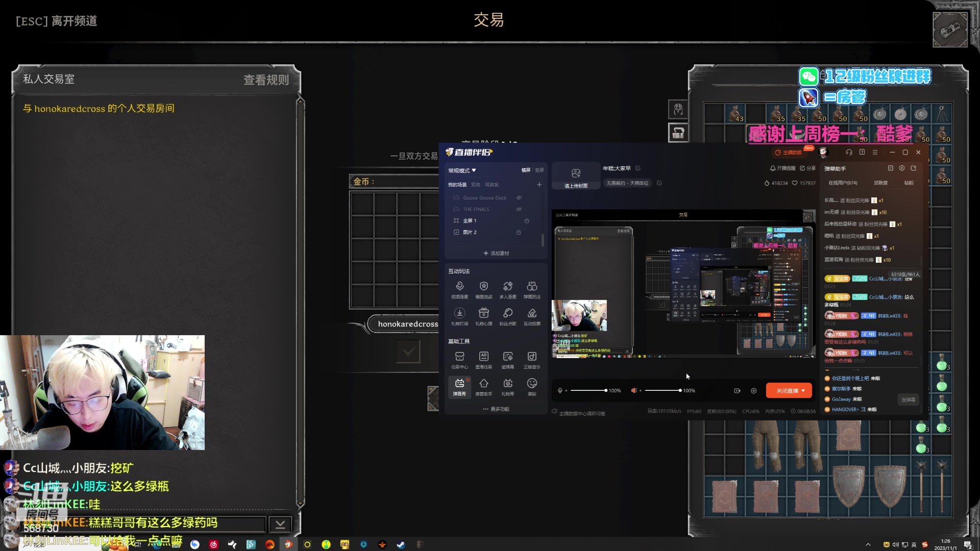Click the customer service headset icon
The image size is (980, 551).
point(849,152)
